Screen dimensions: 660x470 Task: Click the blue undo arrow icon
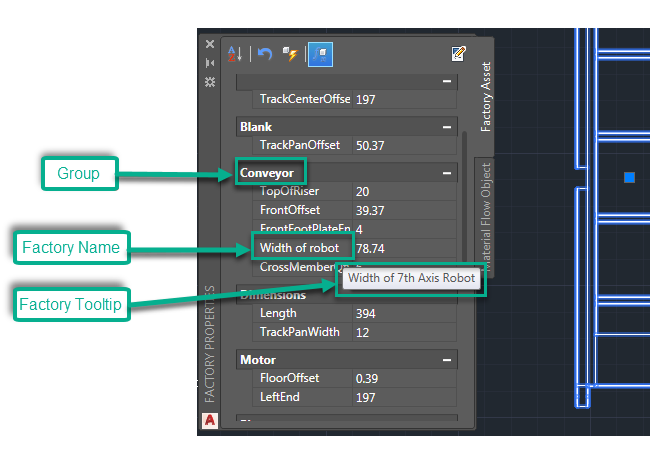pyautogui.click(x=265, y=54)
